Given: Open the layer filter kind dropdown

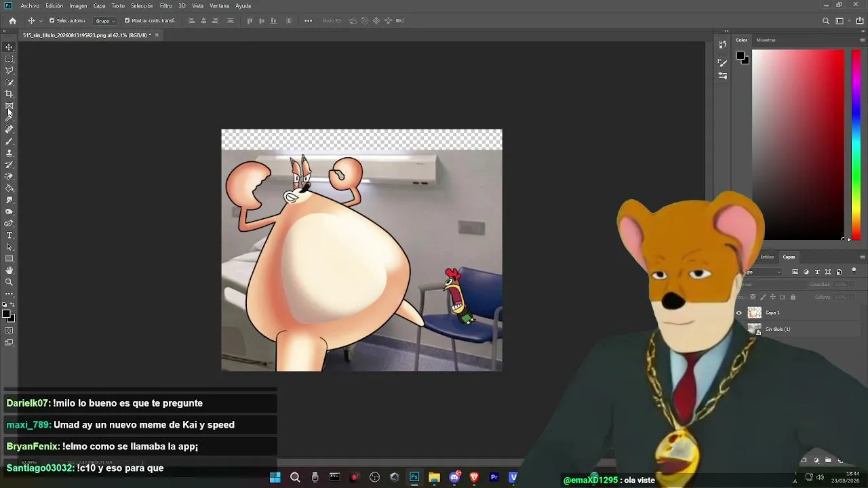Looking at the screenshot, I should point(763,272).
